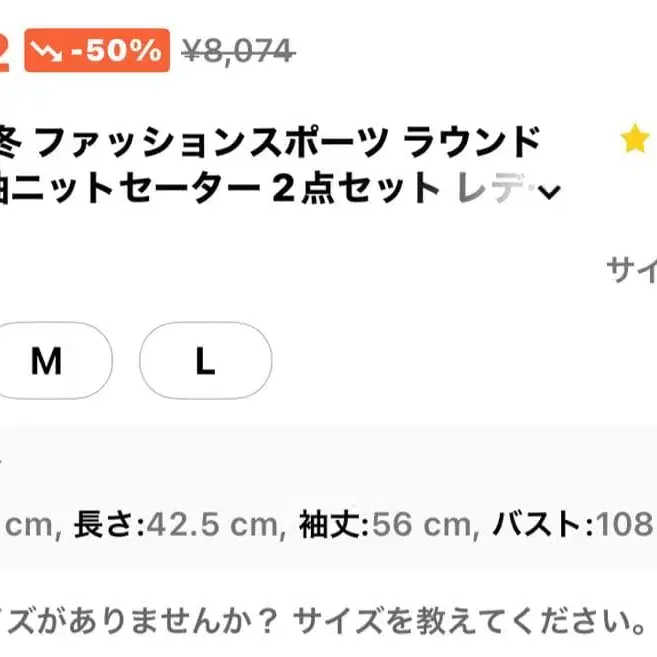Click the orange -50% discount badge

(x=95, y=52)
